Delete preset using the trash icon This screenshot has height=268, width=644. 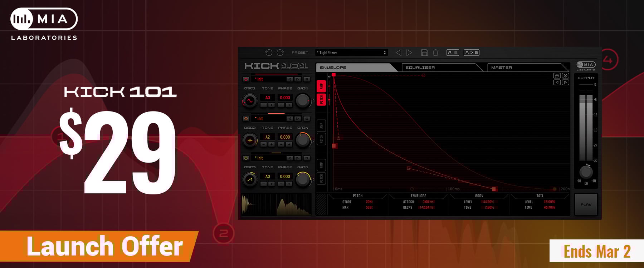pyautogui.click(x=435, y=53)
